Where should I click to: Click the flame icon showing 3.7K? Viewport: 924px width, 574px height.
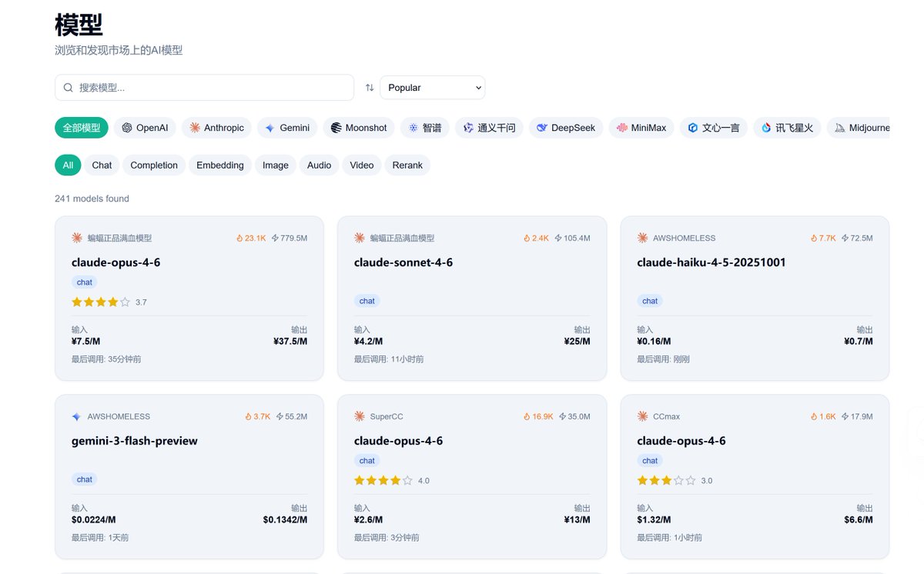tap(248, 417)
